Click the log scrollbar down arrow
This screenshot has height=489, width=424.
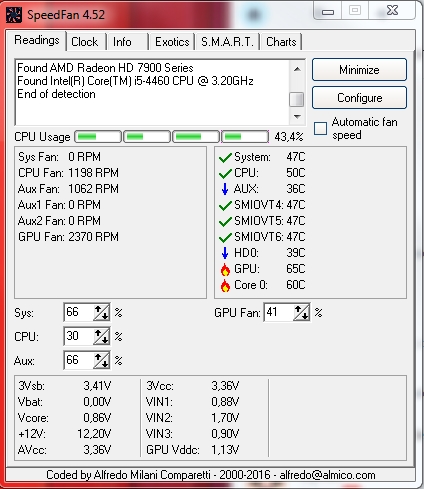[x=297, y=116]
